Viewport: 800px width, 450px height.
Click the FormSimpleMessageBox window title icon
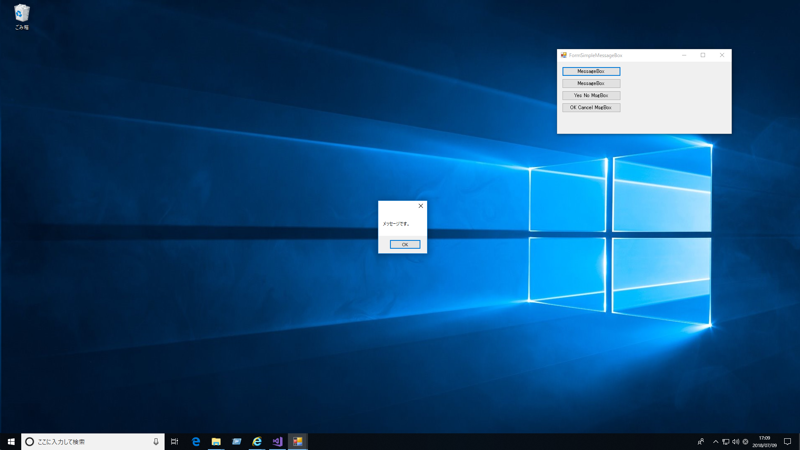(x=563, y=55)
